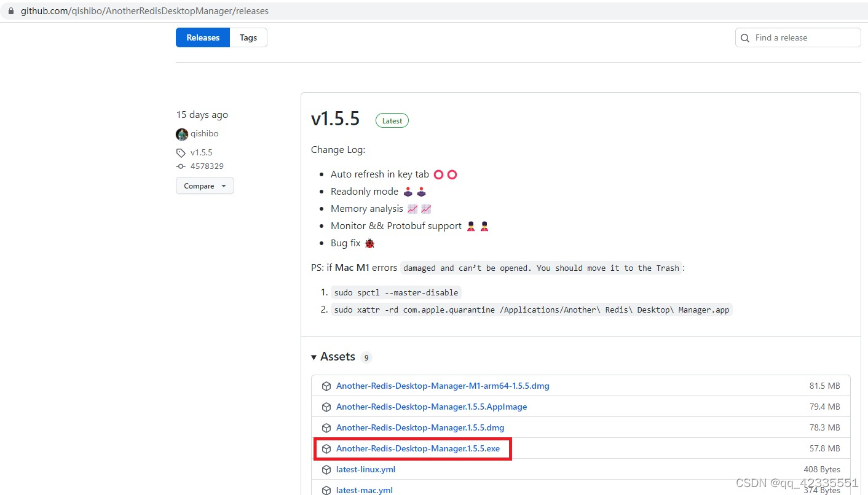
Task: Click the commit icon beside 4578329
Action: (x=181, y=166)
